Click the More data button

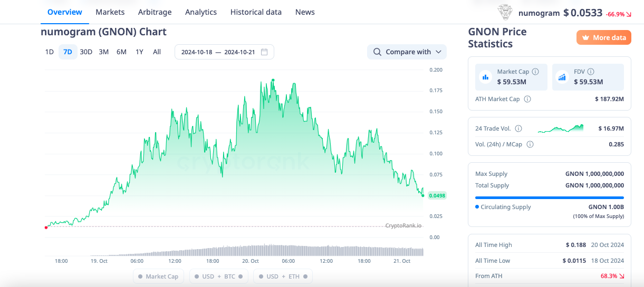[604, 37]
